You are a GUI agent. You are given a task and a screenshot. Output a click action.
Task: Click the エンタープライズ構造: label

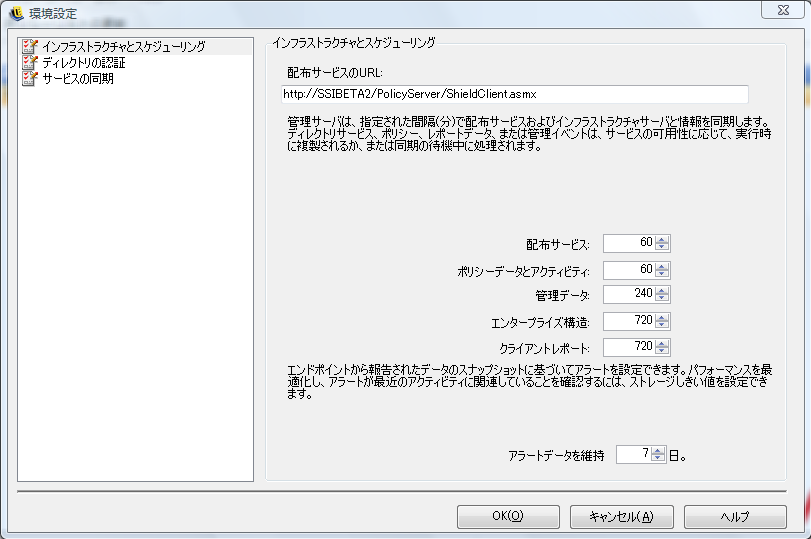[540, 323]
